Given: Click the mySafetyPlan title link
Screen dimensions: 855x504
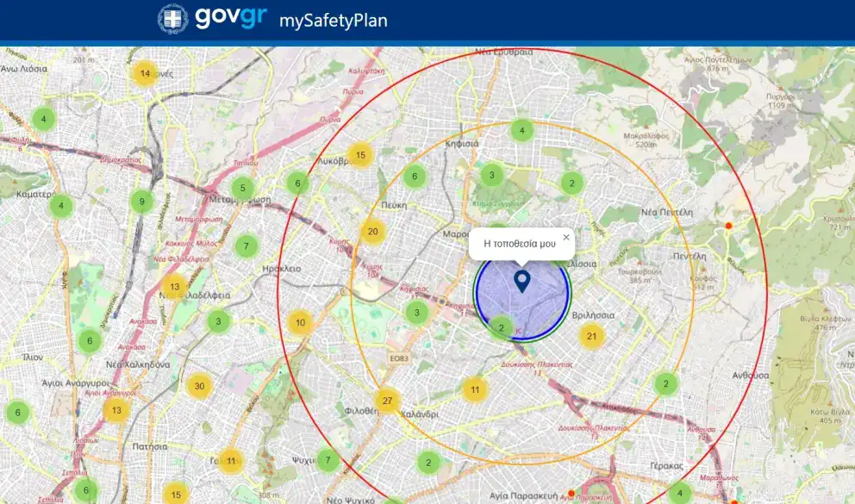Looking at the screenshot, I should [x=333, y=20].
